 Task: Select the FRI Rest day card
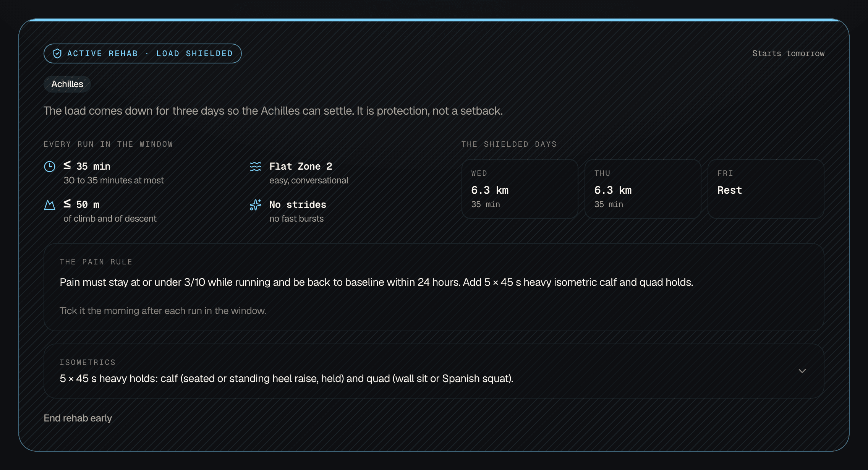coord(766,189)
